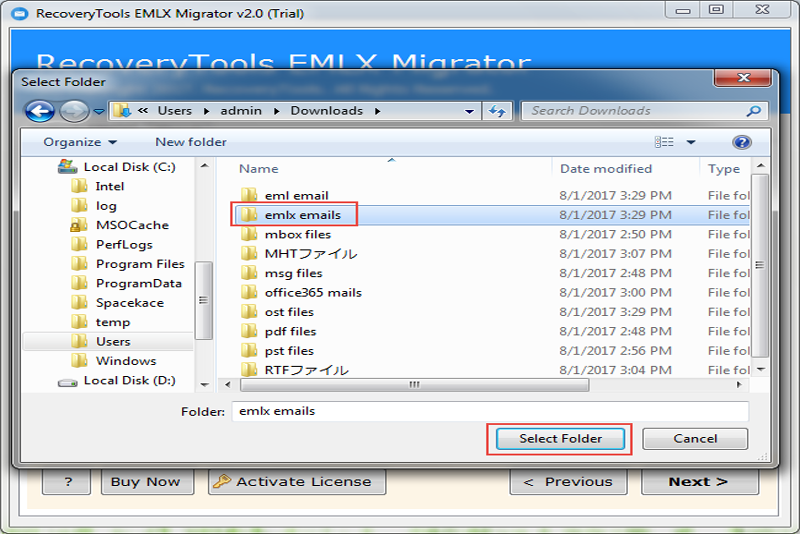Click the emlx emails folder icon
The image size is (800, 534).
pyautogui.click(x=249, y=214)
